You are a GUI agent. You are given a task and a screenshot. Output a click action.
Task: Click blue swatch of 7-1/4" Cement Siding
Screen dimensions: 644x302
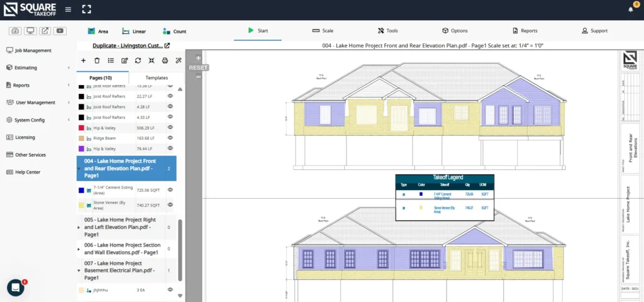(x=81, y=190)
